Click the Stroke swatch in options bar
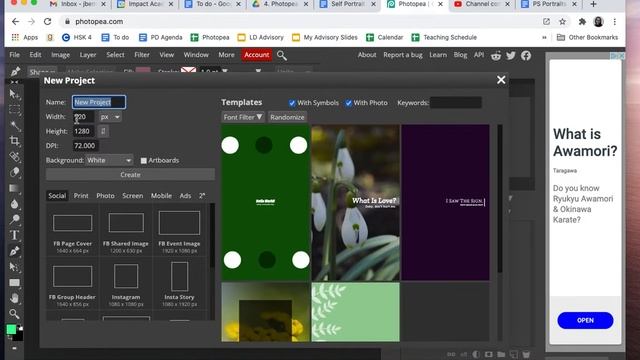The height and width of the screenshot is (360, 640). pos(188,71)
